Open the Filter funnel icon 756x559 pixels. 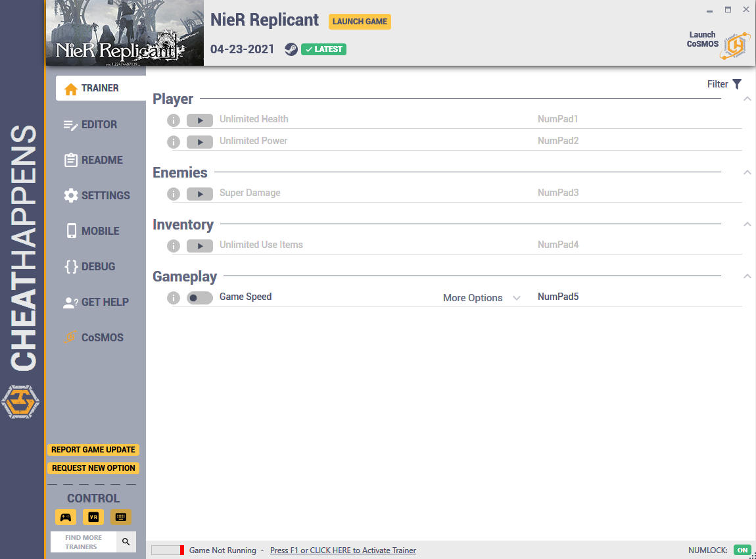(x=737, y=84)
